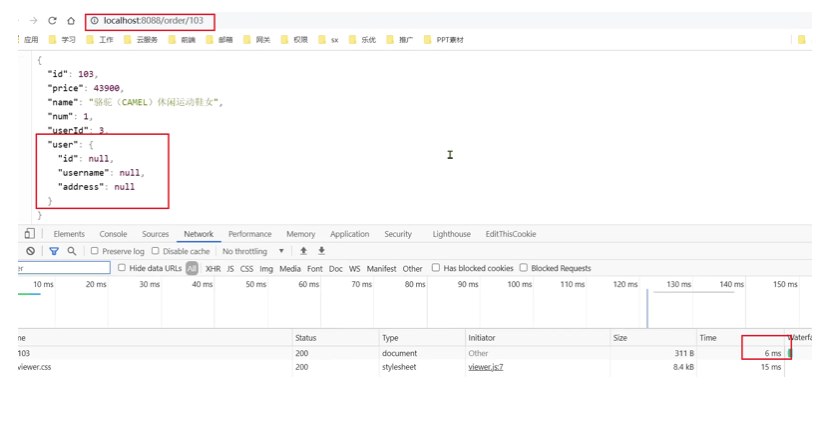The image size is (825, 424).
Task: Click the 311 B size cell
Action: pos(685,353)
